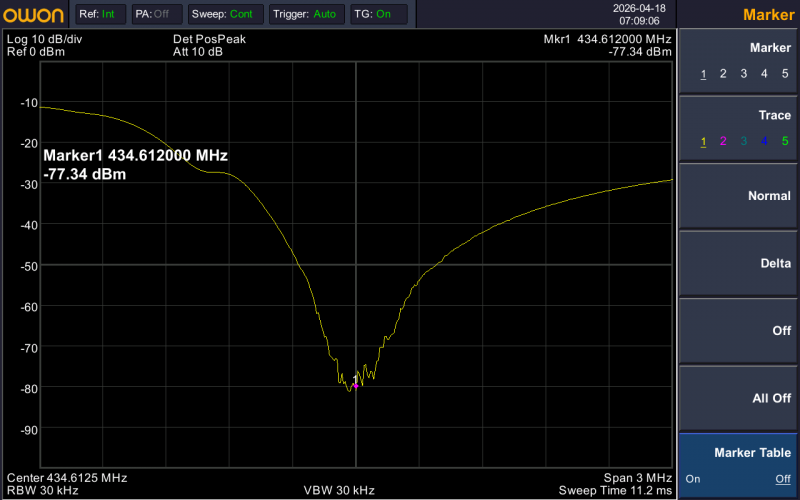Click the pink marker diamond on the trace
Screen dimensions: 800x500
[355, 385]
